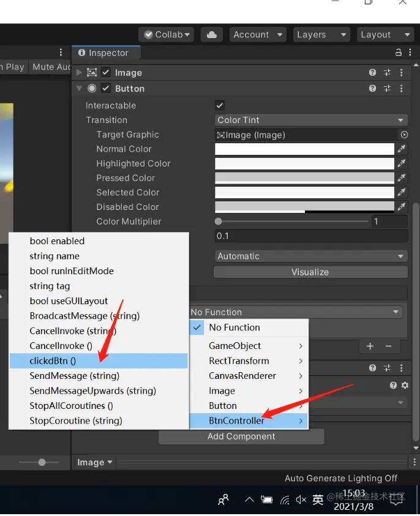This screenshot has height=516, width=420.
Task: Toggle the Mute Audio button
Action: (51, 67)
